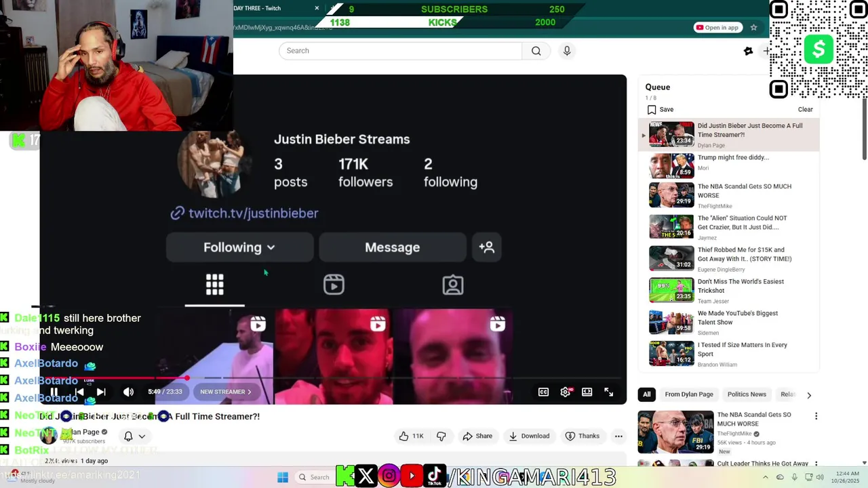
Task: Open the player settings gear
Action: click(566, 392)
